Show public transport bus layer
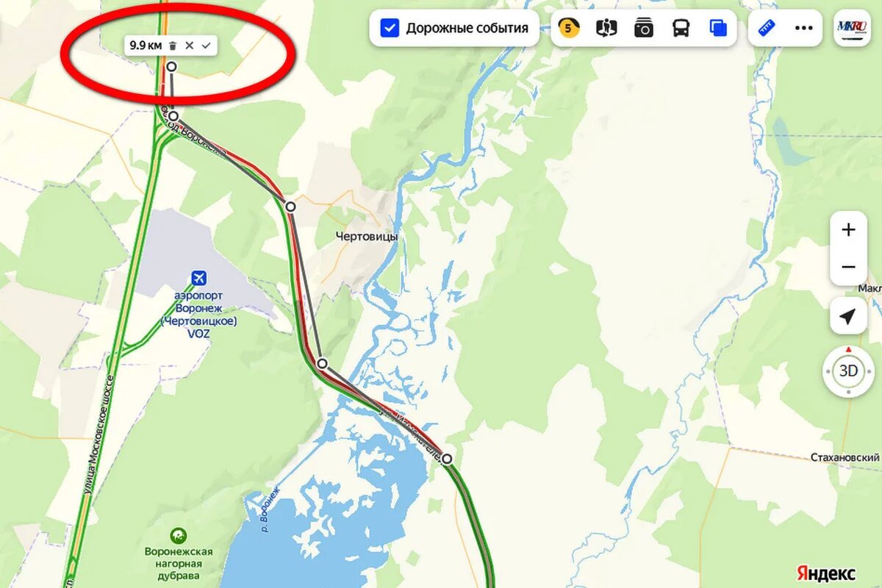The image size is (882, 588). tap(681, 29)
